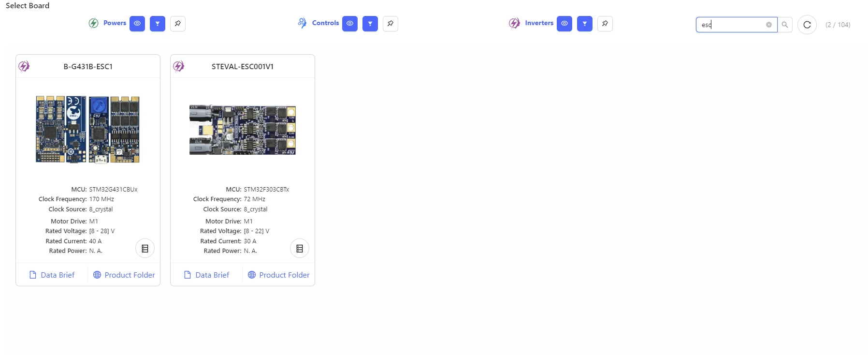Image resolution: width=868 pixels, height=355 pixels.
Task: Open the Product Folder for B-G431B-ESC1
Action: pos(124,275)
